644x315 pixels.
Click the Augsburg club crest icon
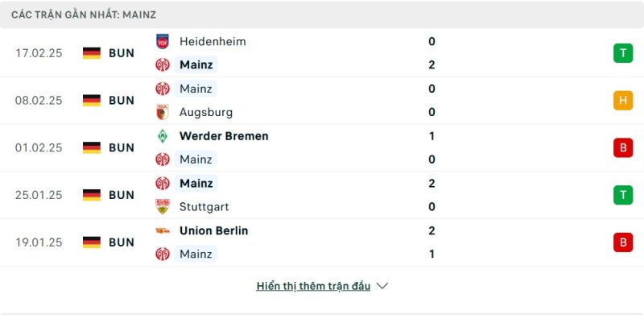pyautogui.click(x=163, y=112)
